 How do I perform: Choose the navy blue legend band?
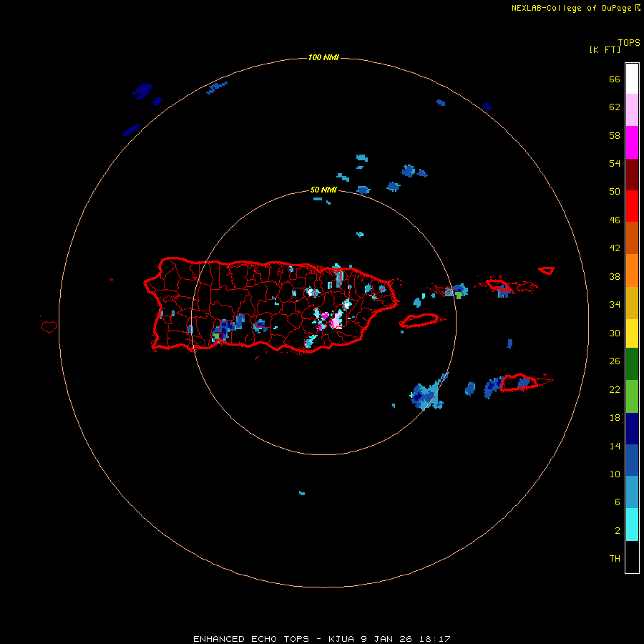point(632,429)
